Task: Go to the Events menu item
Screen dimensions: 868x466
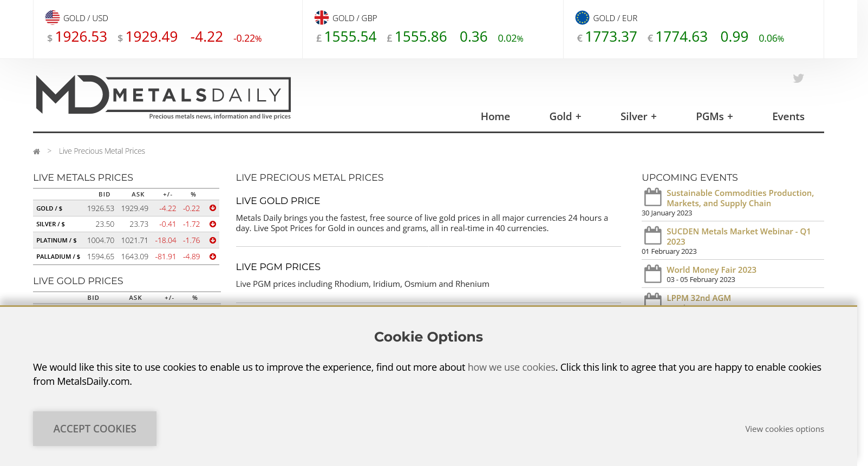Action: [x=788, y=116]
